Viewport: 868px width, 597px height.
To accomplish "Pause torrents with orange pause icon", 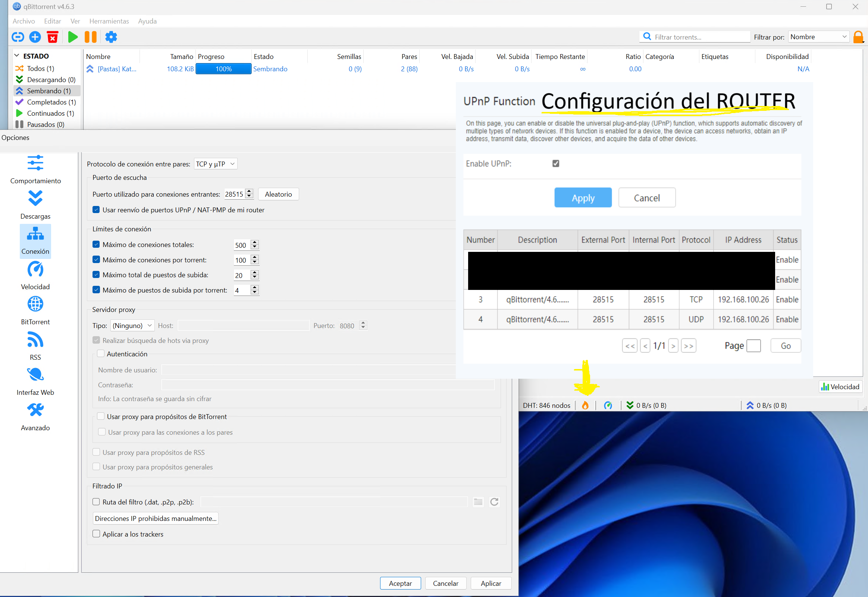I will (x=91, y=37).
